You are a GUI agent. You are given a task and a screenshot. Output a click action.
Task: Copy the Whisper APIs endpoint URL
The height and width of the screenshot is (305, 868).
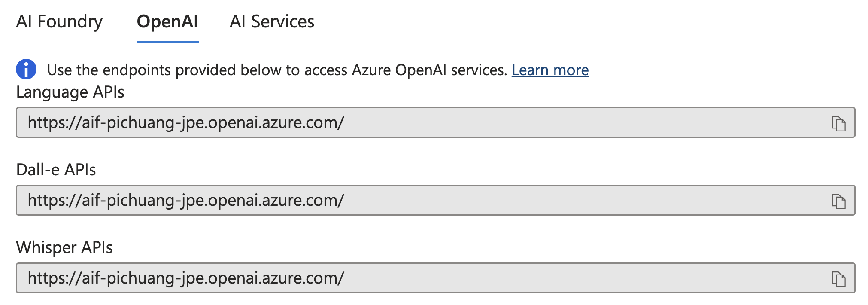pyautogui.click(x=838, y=279)
